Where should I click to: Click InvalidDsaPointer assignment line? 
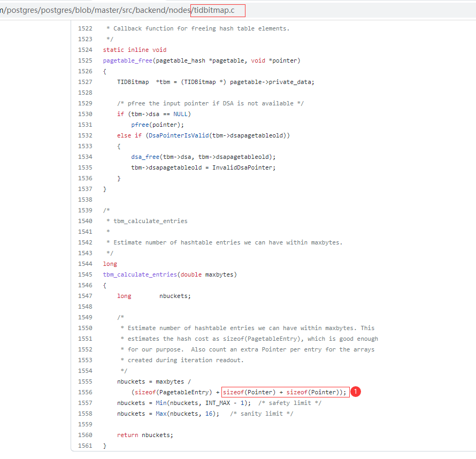coord(203,167)
